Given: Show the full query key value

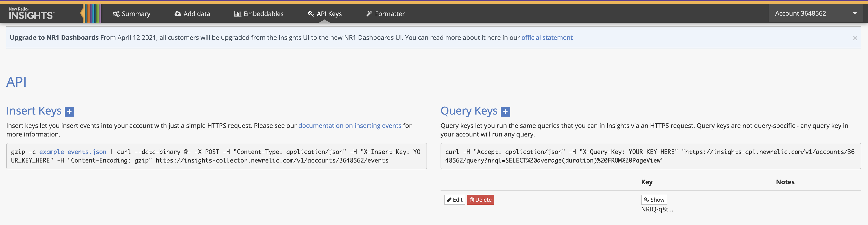Looking at the screenshot, I should click(654, 200).
